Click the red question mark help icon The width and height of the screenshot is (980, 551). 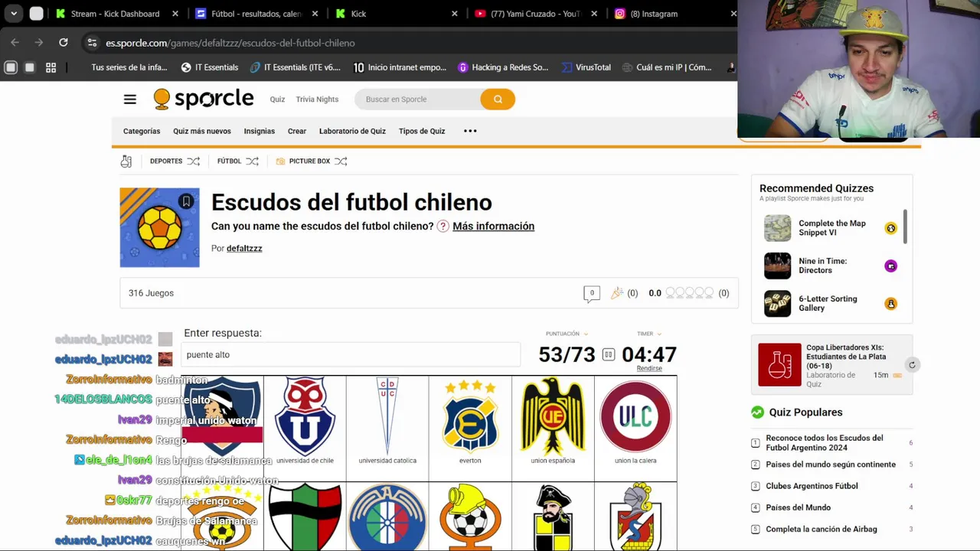pyautogui.click(x=443, y=227)
